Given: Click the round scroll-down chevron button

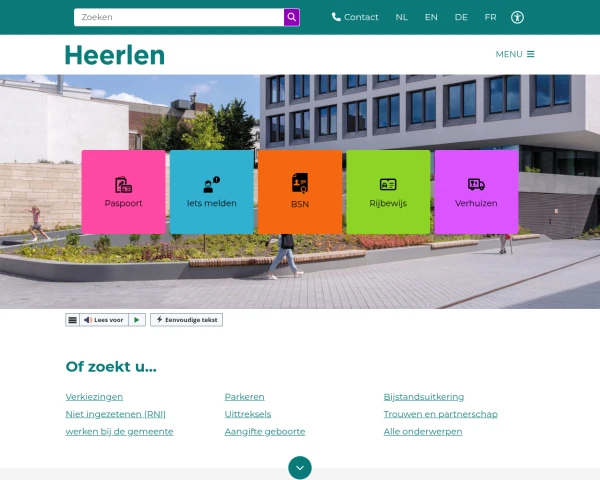Looking at the screenshot, I should click(300, 468).
